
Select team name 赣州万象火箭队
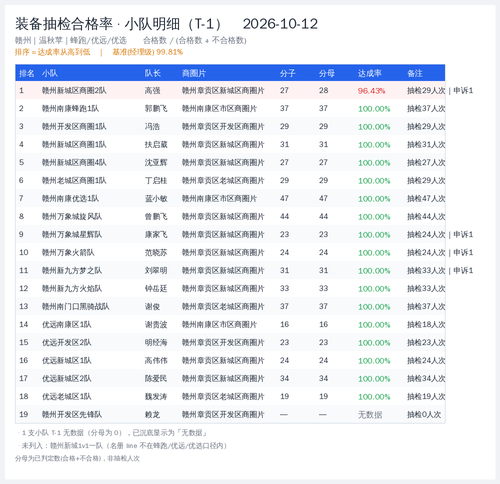click(x=68, y=253)
